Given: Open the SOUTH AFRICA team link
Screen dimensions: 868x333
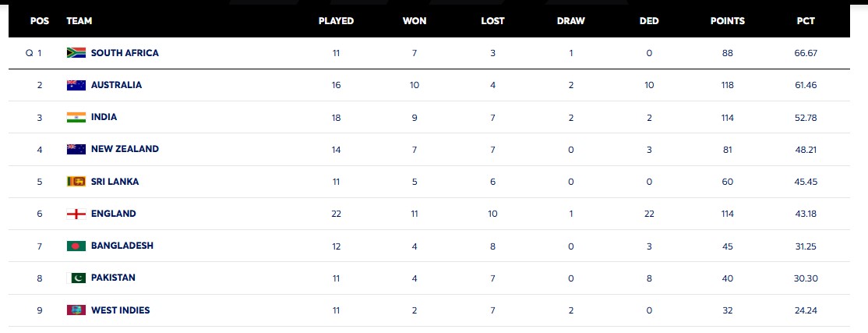Looking at the screenshot, I should click(125, 53).
